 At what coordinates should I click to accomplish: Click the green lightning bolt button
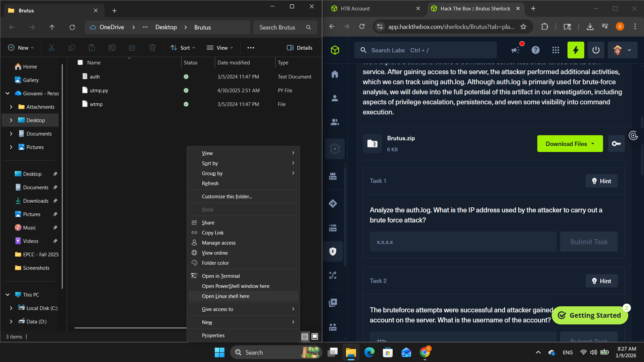click(576, 50)
